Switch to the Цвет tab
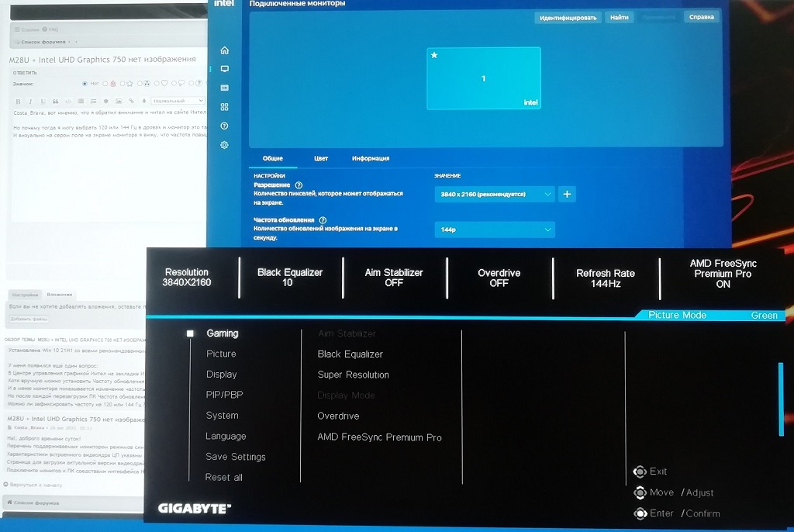Viewport: 794px width, 532px height. [321, 158]
